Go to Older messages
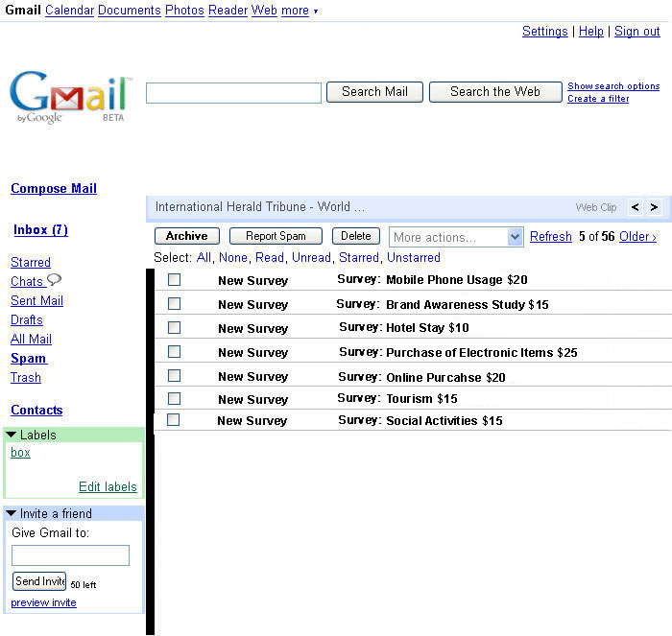The height and width of the screenshot is (636, 672). pos(637,236)
